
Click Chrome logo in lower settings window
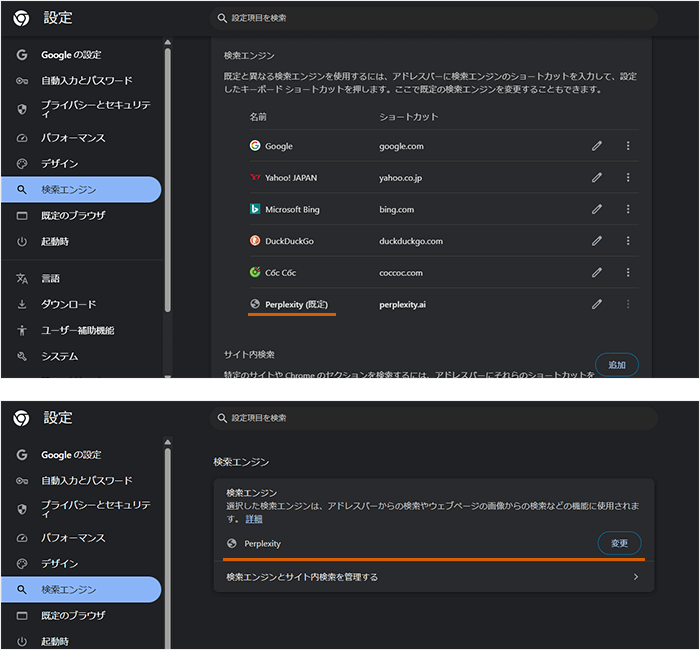pyautogui.click(x=21, y=418)
